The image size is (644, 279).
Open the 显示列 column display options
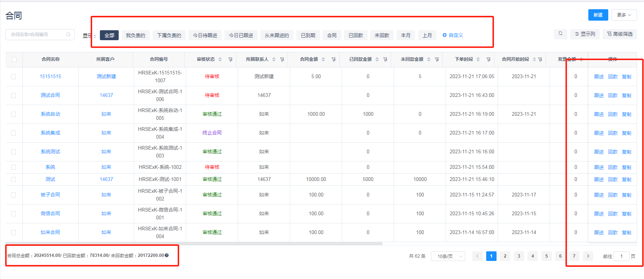point(585,34)
